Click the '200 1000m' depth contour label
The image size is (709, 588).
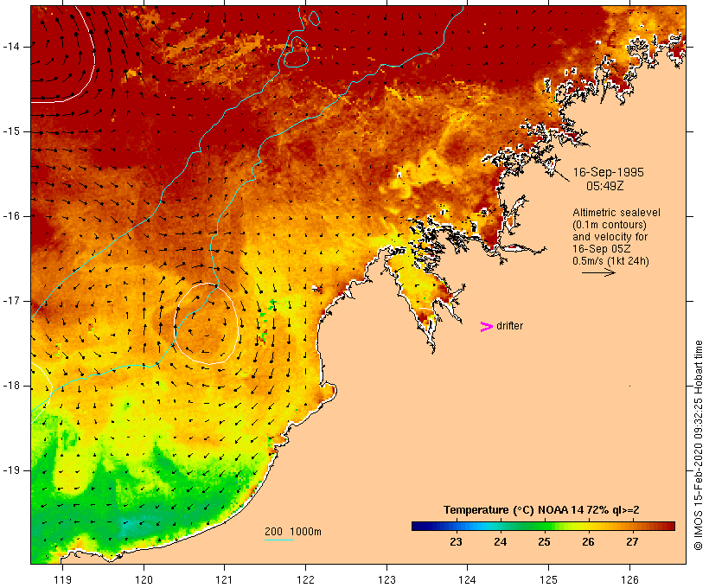coord(293,532)
